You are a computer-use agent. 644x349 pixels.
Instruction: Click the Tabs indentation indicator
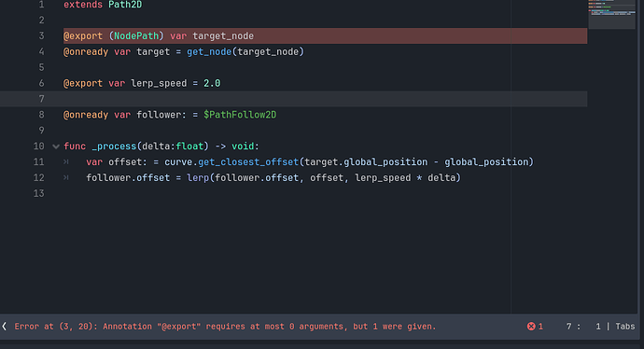625,327
